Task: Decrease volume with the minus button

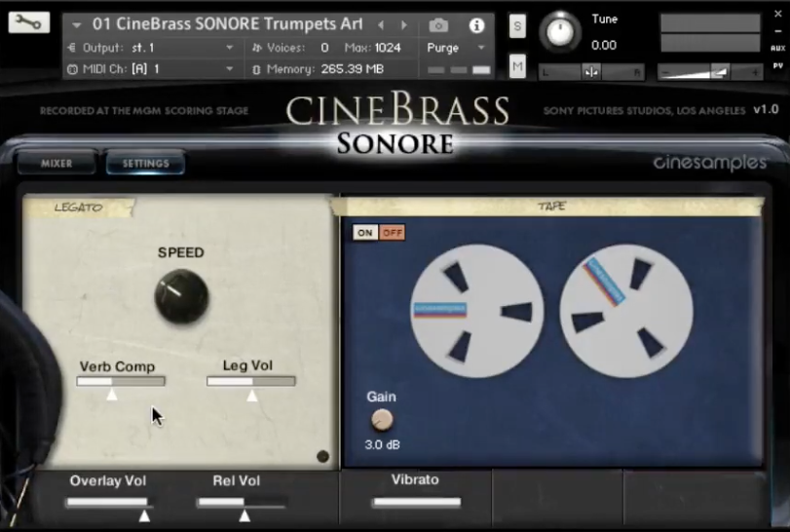Action: 665,73
